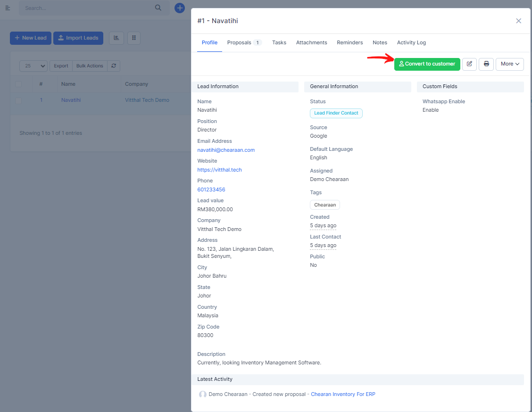532x412 pixels.
Task: Check the row checkbox for lead Navatihi
Action: point(18,100)
